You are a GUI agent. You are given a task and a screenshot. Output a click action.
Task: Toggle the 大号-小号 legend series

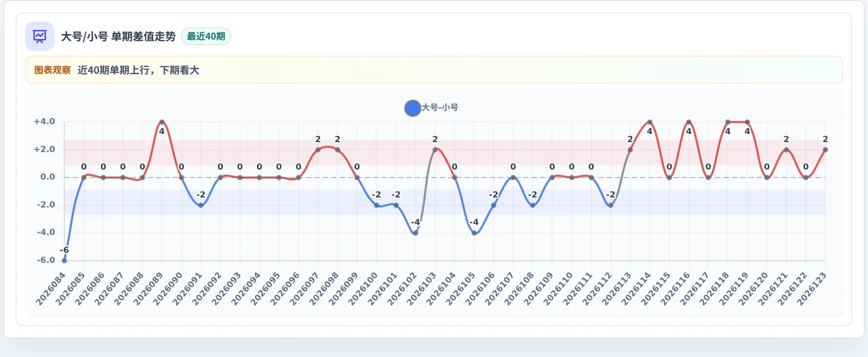pyautogui.click(x=431, y=108)
